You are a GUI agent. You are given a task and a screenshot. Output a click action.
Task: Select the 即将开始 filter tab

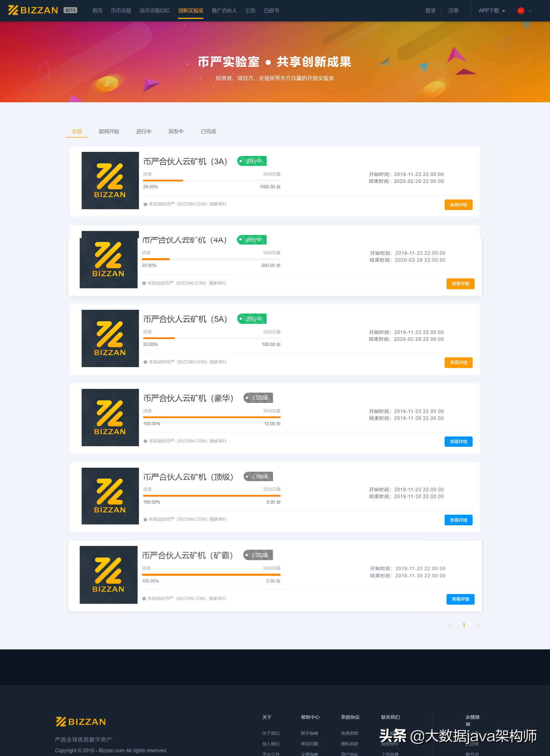click(109, 131)
